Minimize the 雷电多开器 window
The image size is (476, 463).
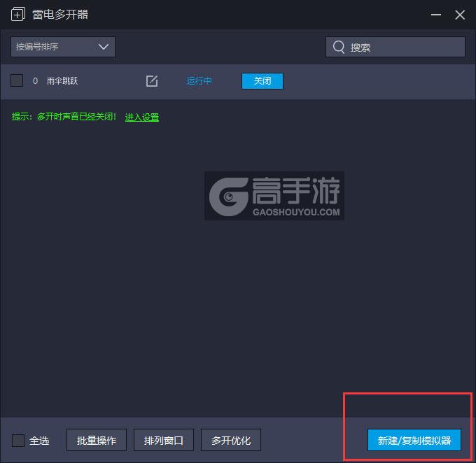[x=436, y=15]
